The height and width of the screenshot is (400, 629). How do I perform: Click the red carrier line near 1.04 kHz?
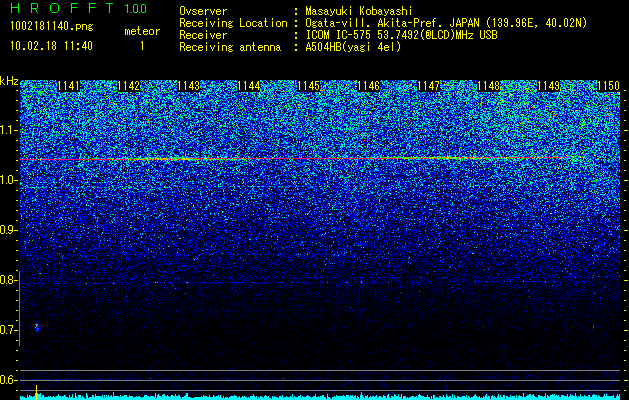pos(297,158)
